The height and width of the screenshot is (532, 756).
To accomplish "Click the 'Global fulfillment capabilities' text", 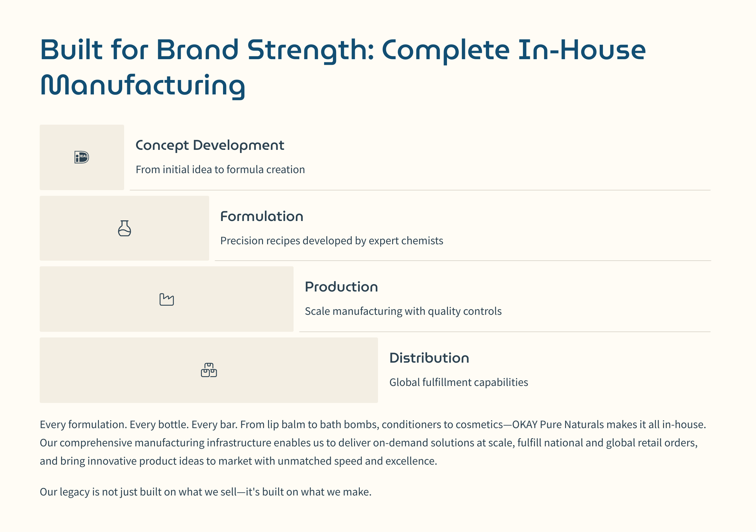I will (x=459, y=382).
